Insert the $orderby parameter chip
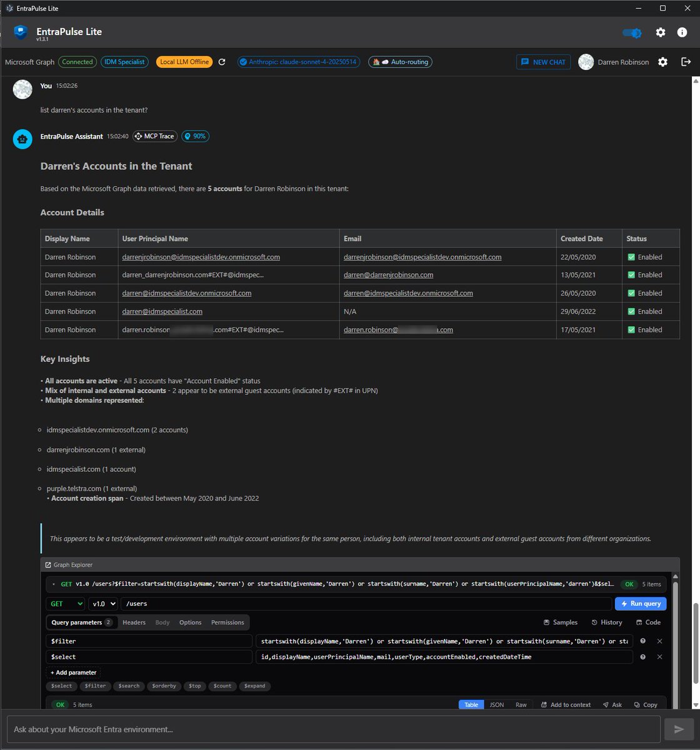 (x=164, y=686)
